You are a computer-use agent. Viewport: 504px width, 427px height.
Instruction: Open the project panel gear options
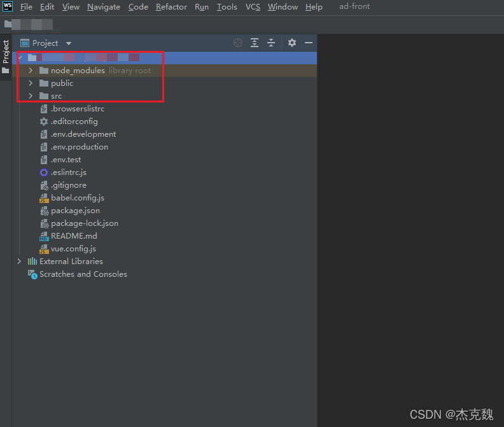pos(292,43)
